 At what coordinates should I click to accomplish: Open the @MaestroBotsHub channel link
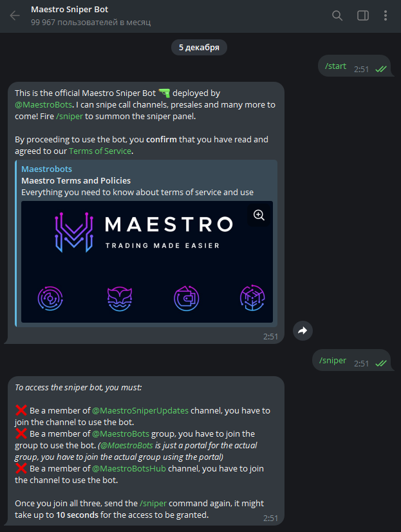(129, 468)
